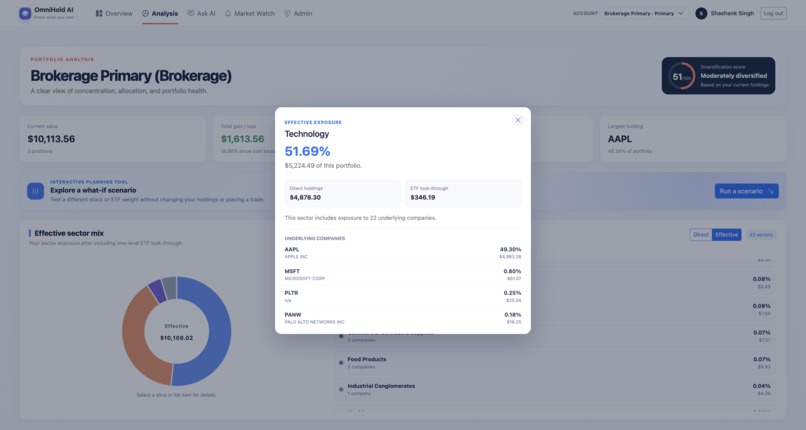Click the PLTR underlying company row
The width and height of the screenshot is (806, 430).
tap(402, 296)
